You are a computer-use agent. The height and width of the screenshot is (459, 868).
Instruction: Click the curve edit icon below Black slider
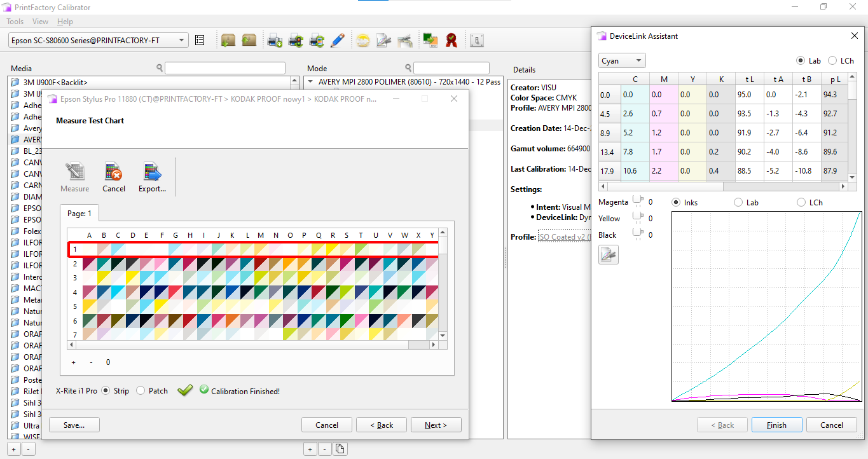[x=609, y=255]
